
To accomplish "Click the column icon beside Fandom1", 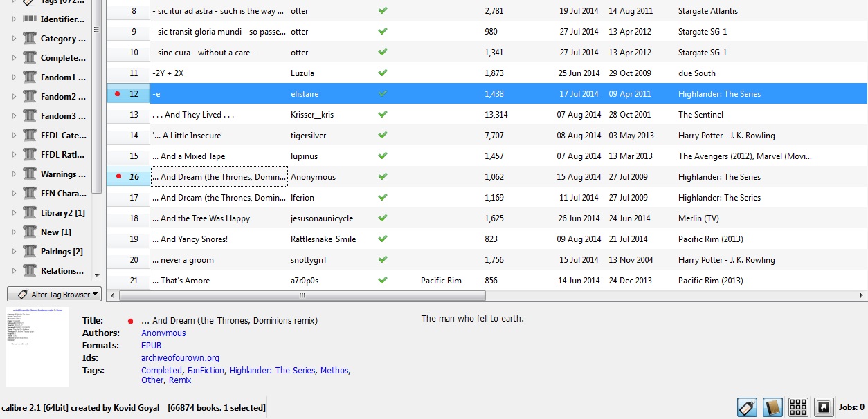I will [x=29, y=77].
